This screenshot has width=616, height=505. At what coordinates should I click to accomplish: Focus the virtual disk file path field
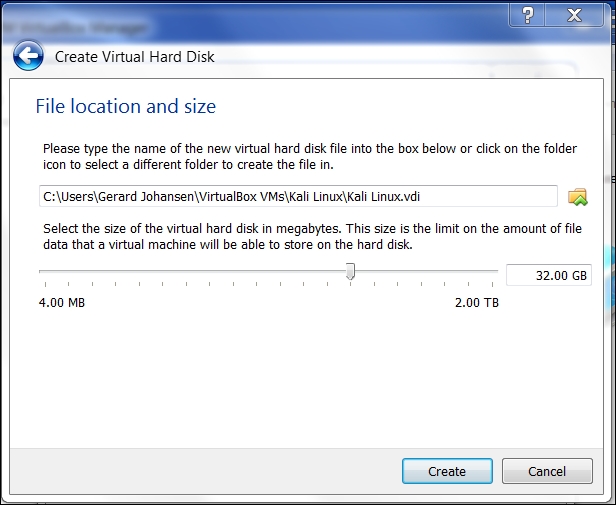click(x=298, y=196)
